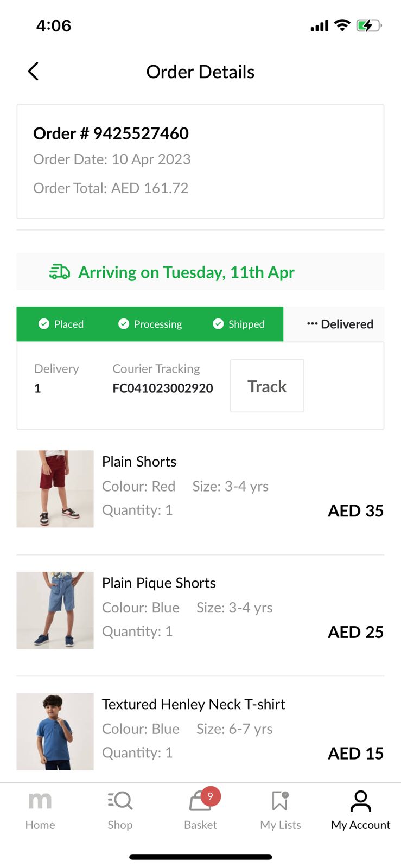The height and width of the screenshot is (868, 401).
Task: Tap courier tracking number FC041023002920
Action: 163,388
